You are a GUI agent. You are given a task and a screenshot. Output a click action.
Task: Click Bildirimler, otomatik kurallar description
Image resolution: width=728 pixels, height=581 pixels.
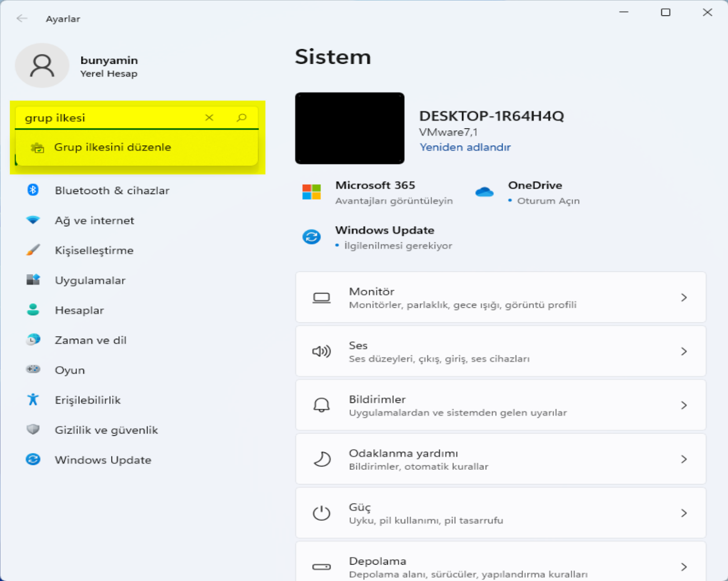(419, 467)
